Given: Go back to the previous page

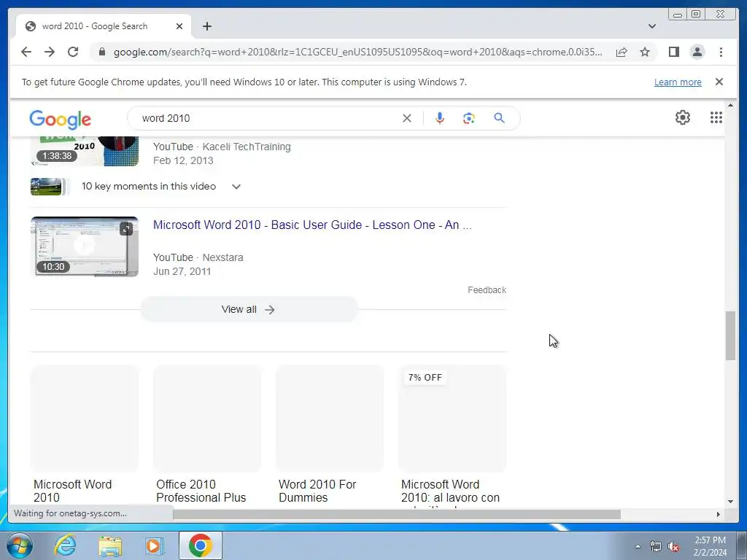Looking at the screenshot, I should point(26,52).
